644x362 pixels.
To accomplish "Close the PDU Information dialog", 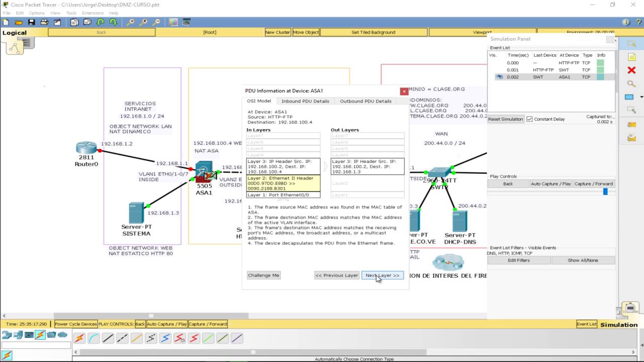I will point(404,91).
